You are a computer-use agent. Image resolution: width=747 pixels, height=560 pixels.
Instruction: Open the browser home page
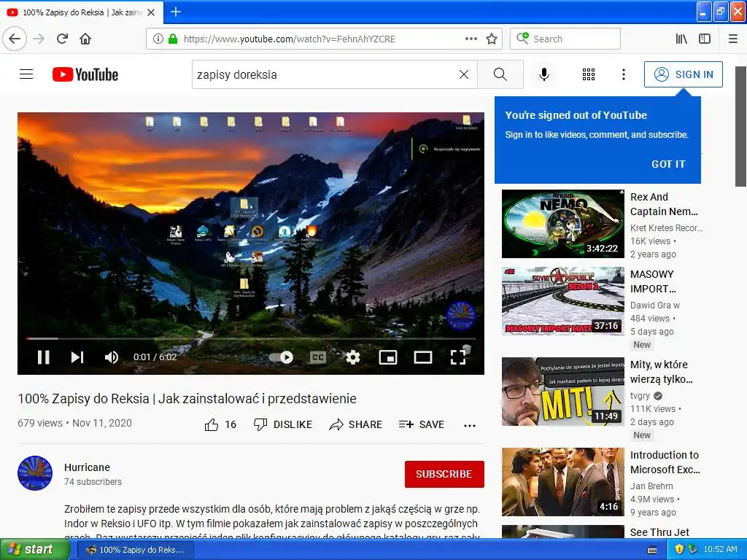coord(85,39)
